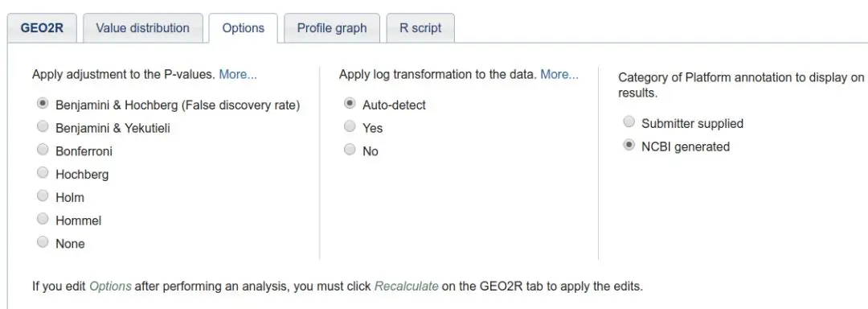This screenshot has height=309, width=868.
Task: Click the Benjamini & Yekutieli label text
Action: (x=113, y=128)
